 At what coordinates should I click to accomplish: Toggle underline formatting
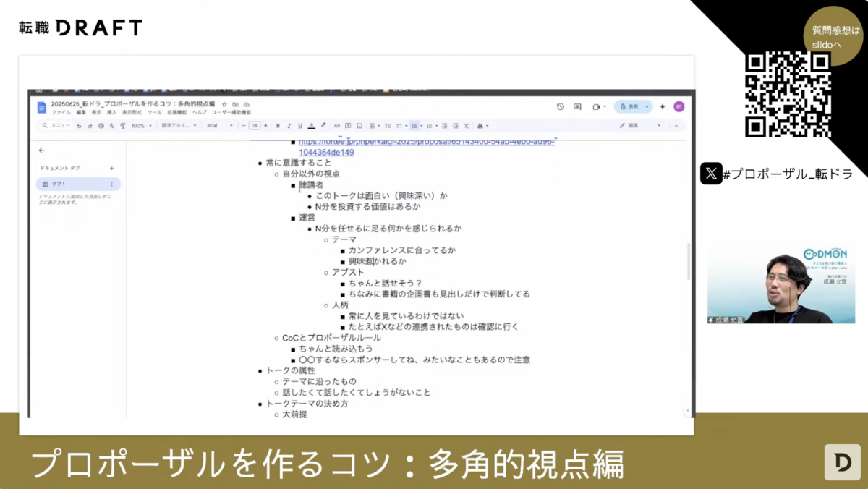click(299, 126)
